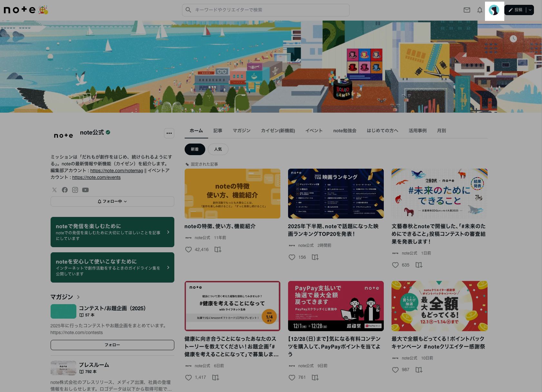Screen dimensions: 542x392
Task: Open note公式 X (Twitter) profile
Action: click(x=54, y=190)
